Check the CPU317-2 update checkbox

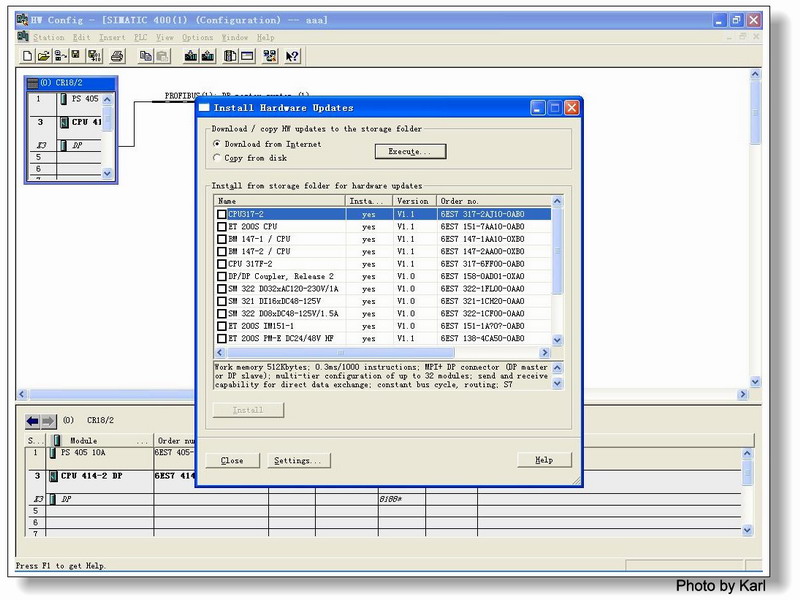pyautogui.click(x=222, y=214)
